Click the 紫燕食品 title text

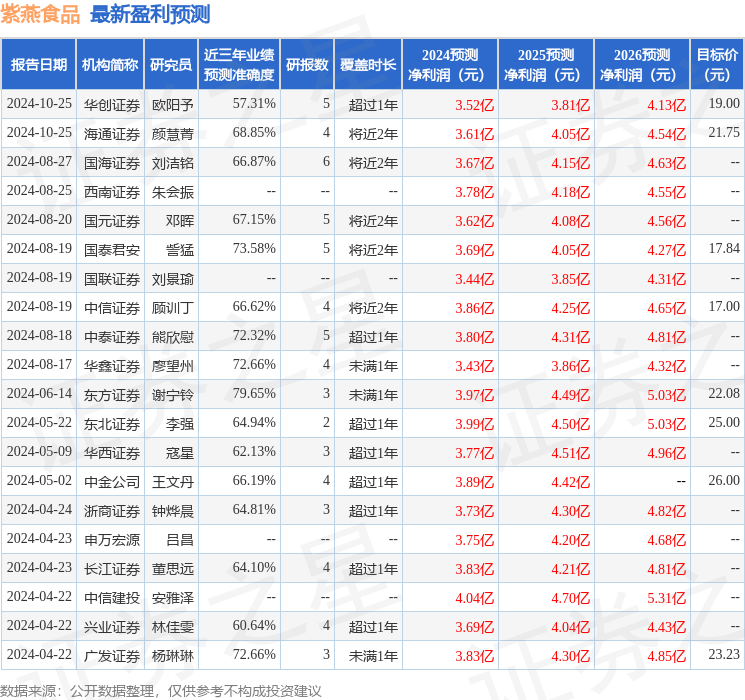[40, 14]
